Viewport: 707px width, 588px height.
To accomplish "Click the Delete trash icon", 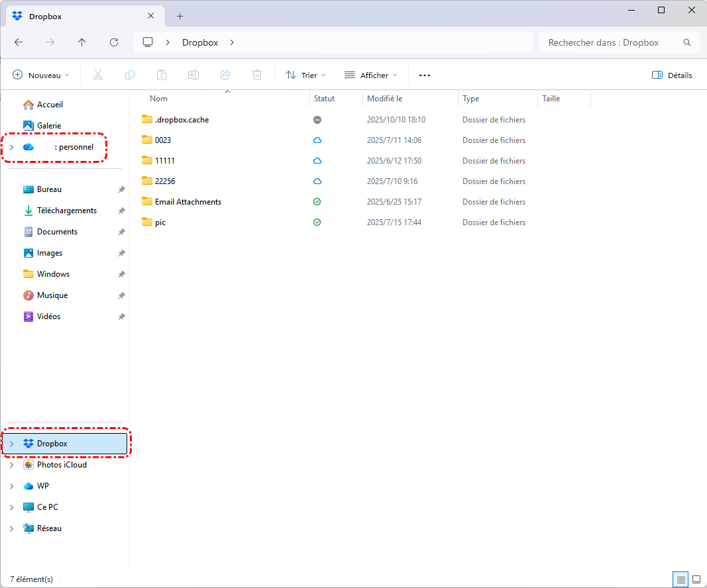I will (257, 75).
